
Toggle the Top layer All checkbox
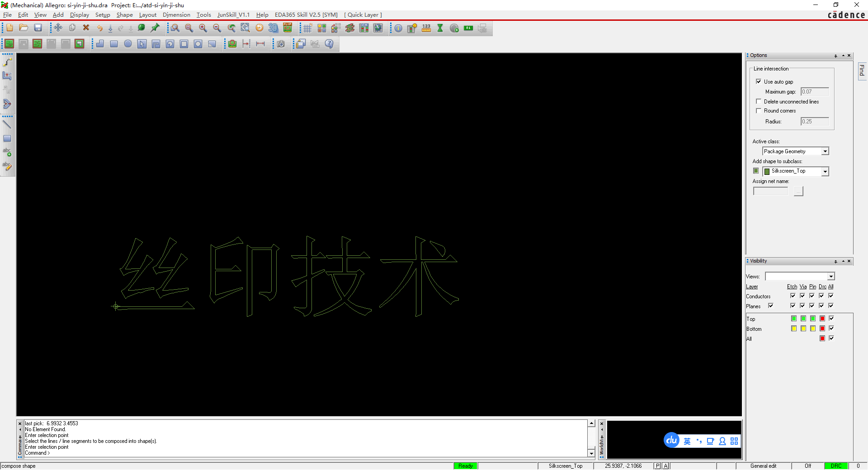(x=831, y=318)
